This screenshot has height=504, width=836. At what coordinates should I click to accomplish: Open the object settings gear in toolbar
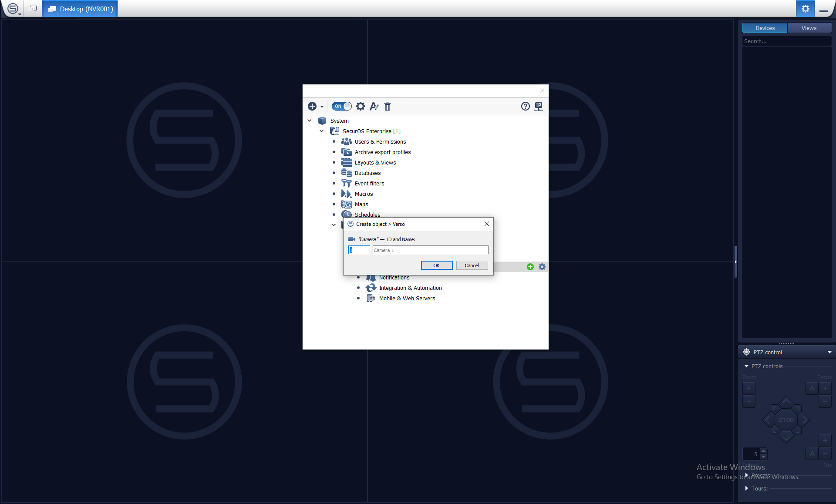(361, 106)
